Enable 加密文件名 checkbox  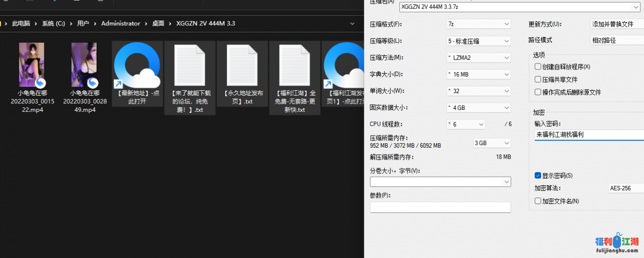[x=538, y=201]
